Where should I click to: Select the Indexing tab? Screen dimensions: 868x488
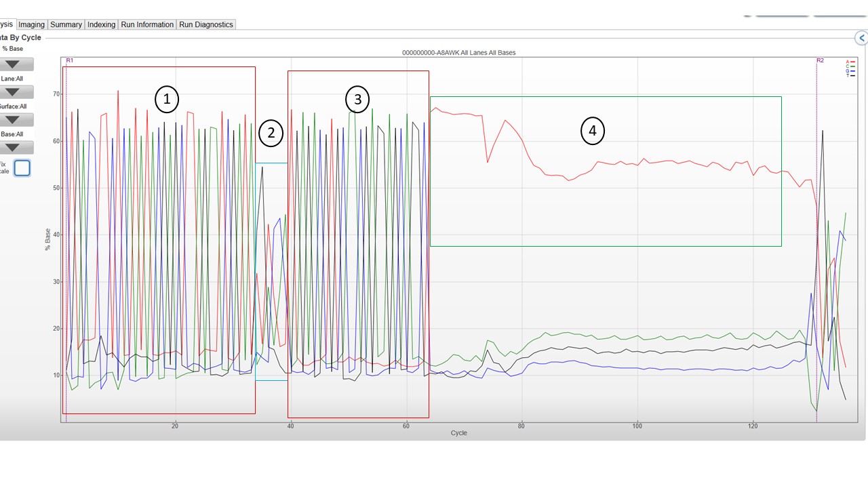pos(101,24)
